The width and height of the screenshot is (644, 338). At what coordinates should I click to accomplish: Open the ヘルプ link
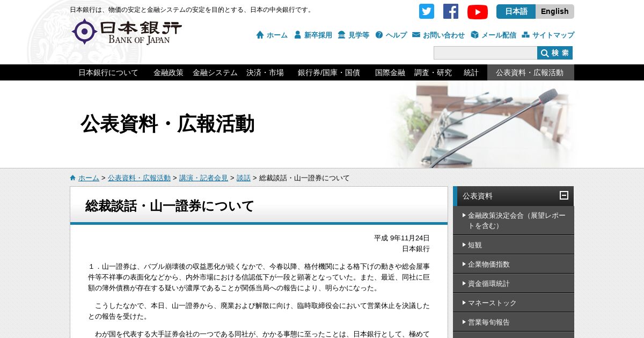pyautogui.click(x=397, y=35)
